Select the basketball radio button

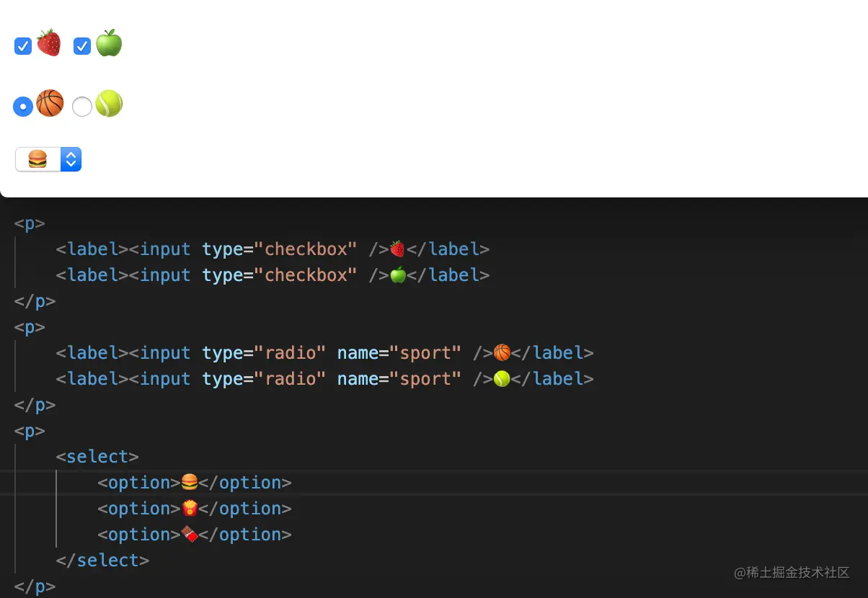23,107
